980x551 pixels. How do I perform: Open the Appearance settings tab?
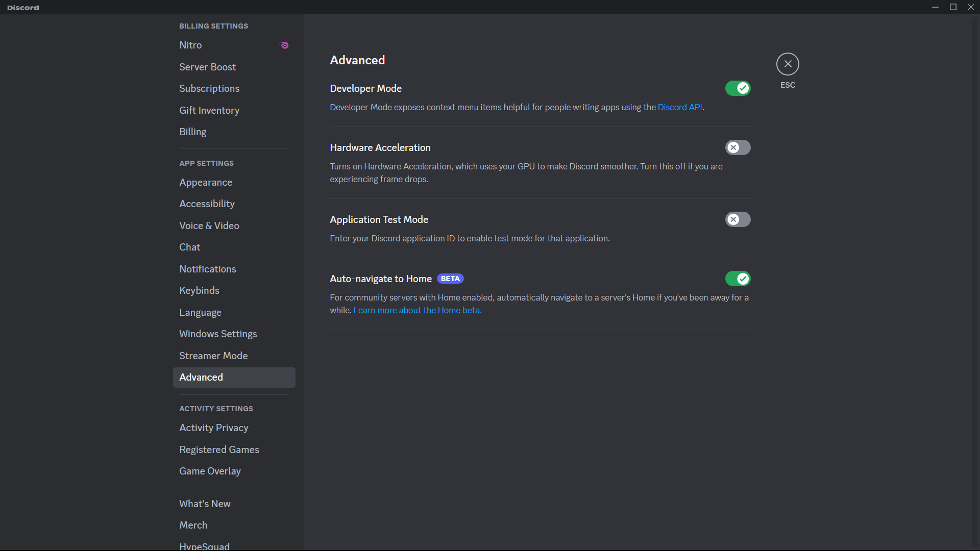click(x=206, y=182)
